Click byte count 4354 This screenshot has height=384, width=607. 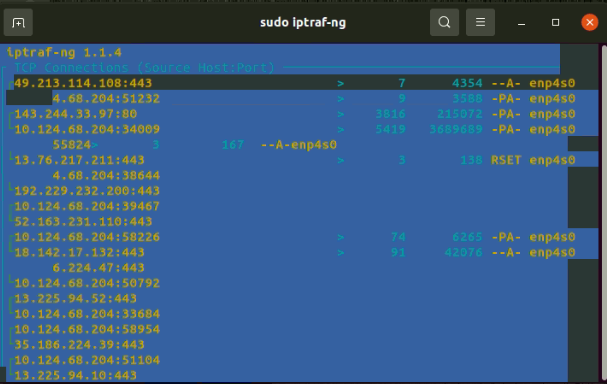click(468, 83)
